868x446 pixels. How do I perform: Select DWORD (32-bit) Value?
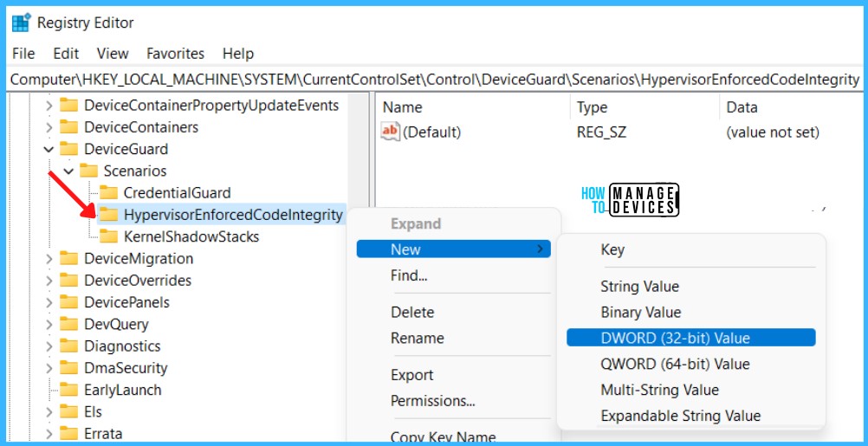tap(691, 338)
